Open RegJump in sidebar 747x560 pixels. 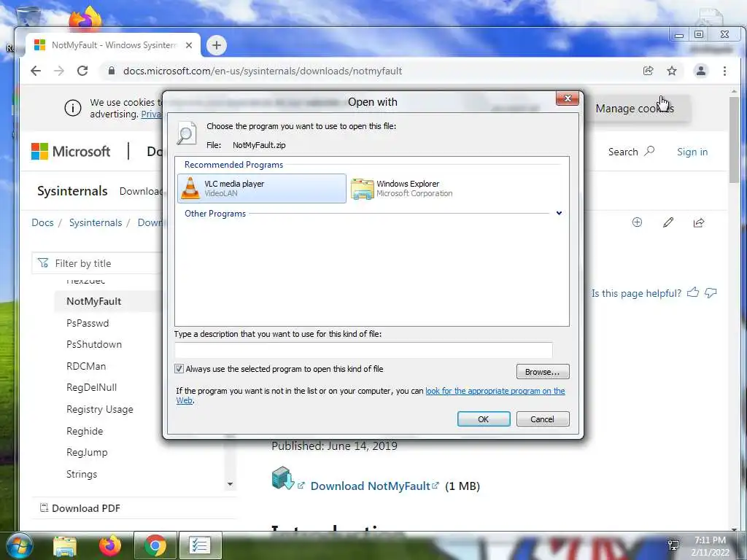click(x=87, y=452)
